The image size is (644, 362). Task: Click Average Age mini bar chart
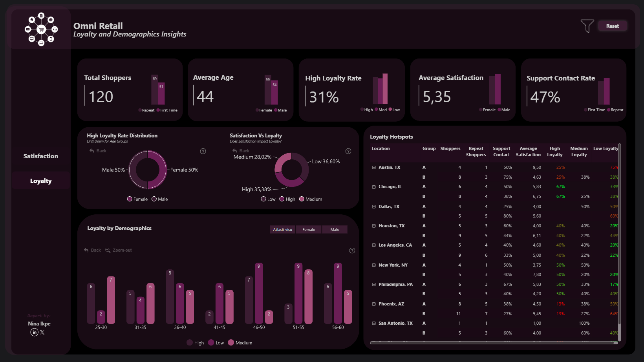click(x=271, y=90)
